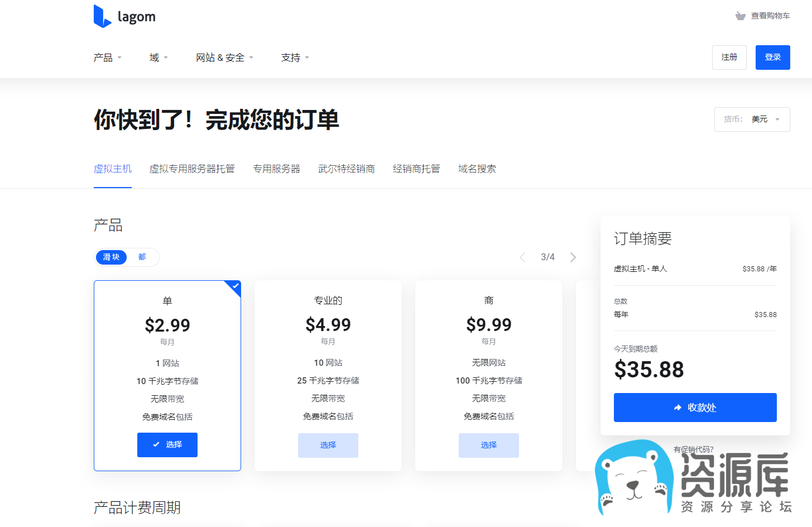
Task: Switch to 域名搜索 tab
Action: click(x=477, y=169)
